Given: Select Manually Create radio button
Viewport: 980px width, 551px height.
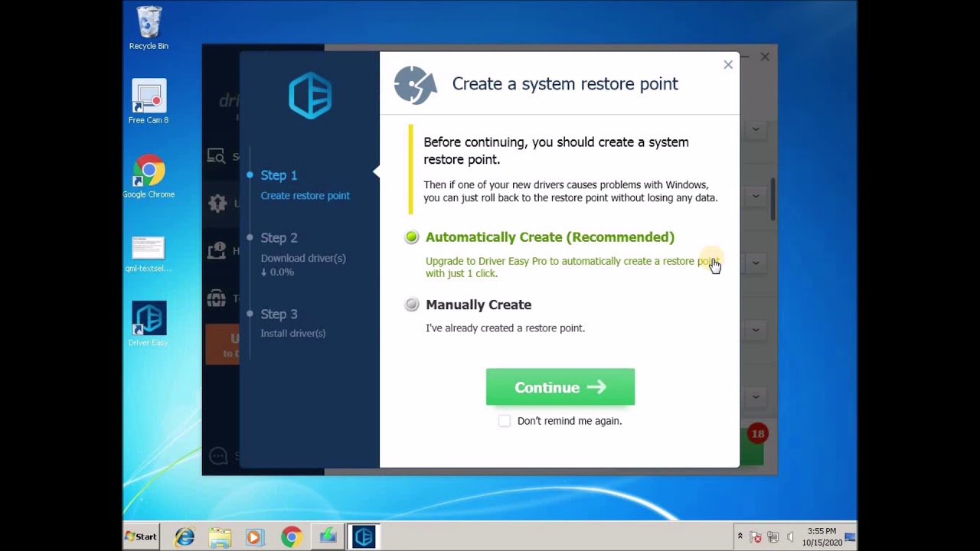Looking at the screenshot, I should (x=412, y=305).
